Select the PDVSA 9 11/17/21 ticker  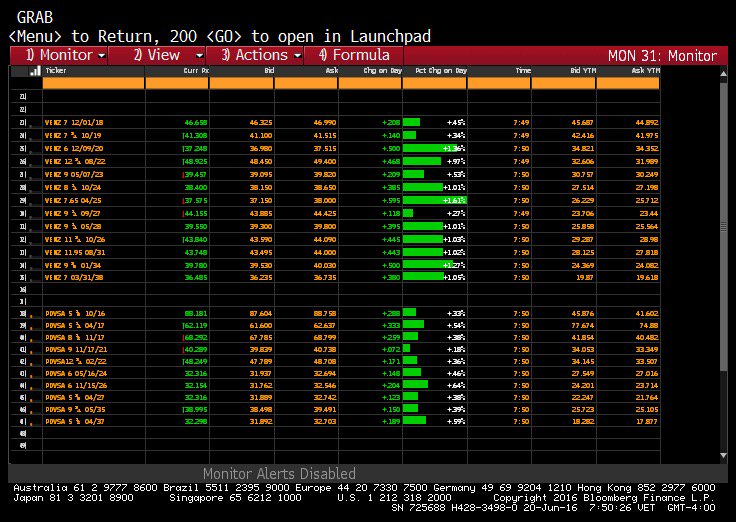[x=76, y=350]
